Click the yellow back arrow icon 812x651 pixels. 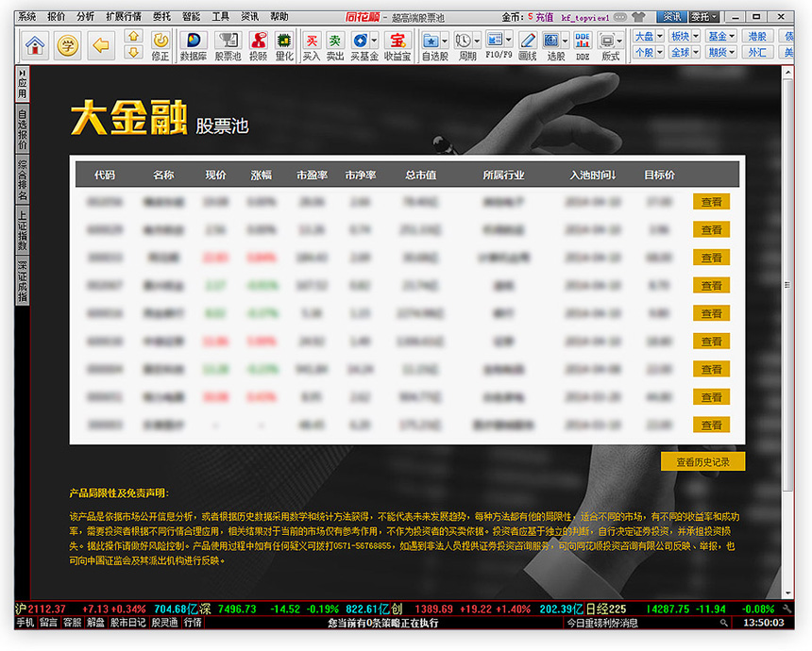point(100,45)
